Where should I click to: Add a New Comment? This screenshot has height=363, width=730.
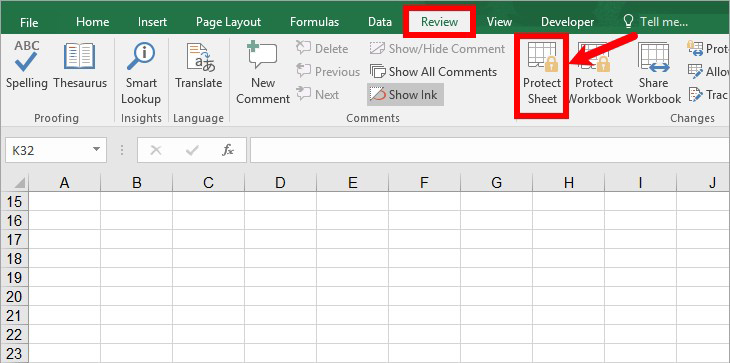coord(263,73)
